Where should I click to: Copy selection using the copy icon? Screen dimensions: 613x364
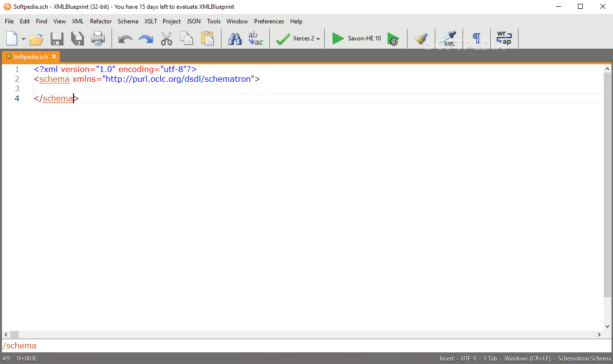click(x=186, y=38)
